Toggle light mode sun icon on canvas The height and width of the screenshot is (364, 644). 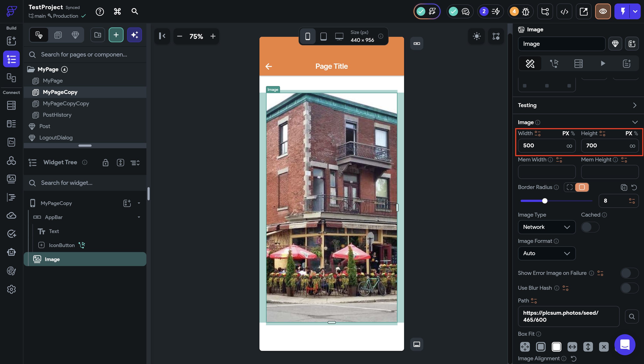tap(476, 36)
